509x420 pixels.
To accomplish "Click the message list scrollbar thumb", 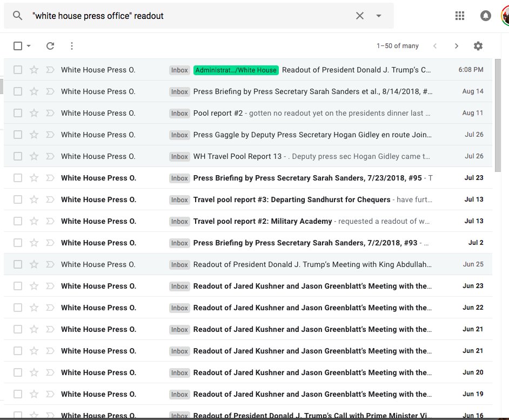I will click(498, 115).
